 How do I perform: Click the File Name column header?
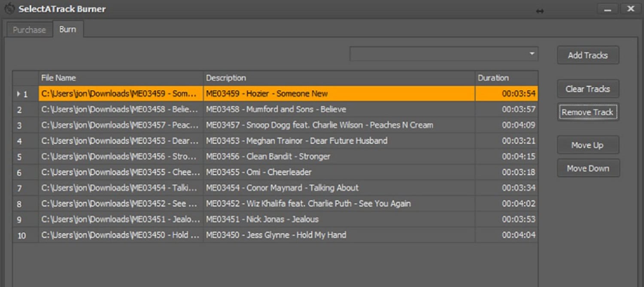pos(121,78)
